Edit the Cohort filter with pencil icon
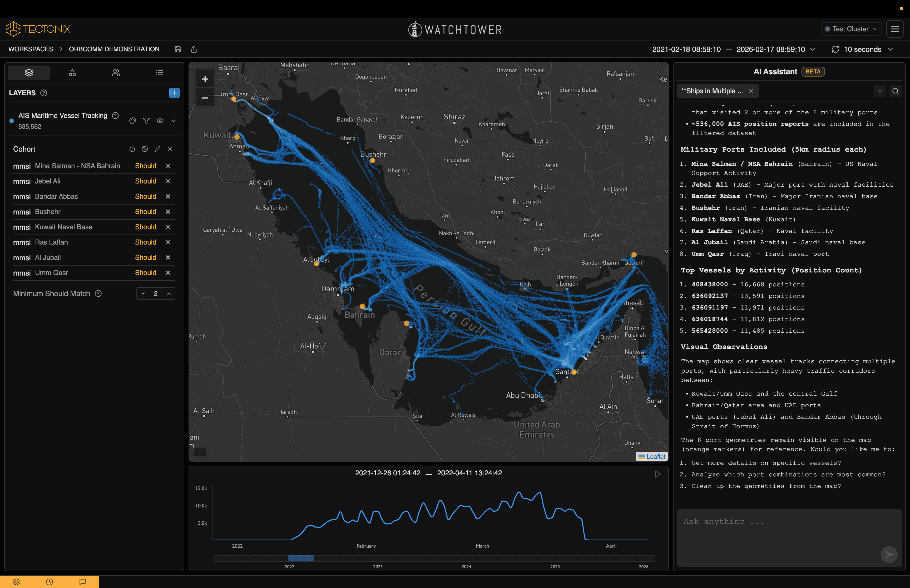The height and width of the screenshot is (588, 910). 157,149
